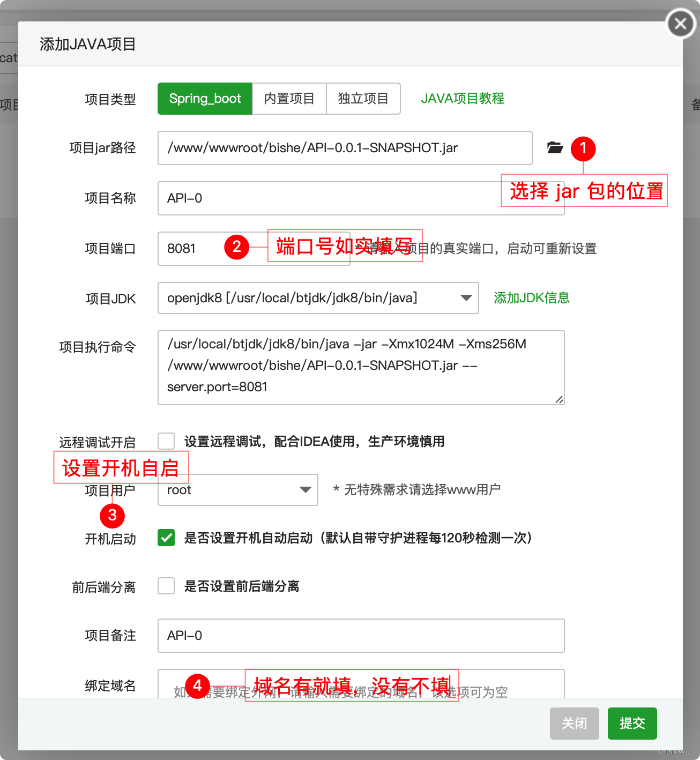Select the 独立项目 project type

(363, 99)
